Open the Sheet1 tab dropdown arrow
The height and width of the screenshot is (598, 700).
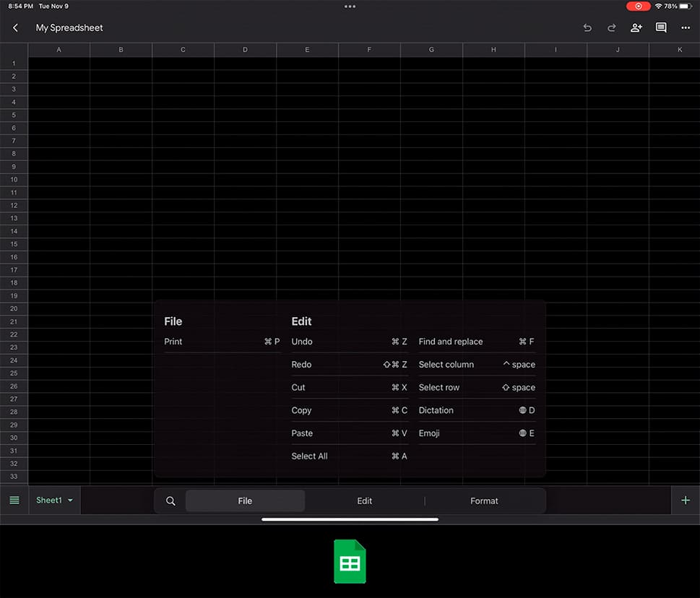[70, 500]
